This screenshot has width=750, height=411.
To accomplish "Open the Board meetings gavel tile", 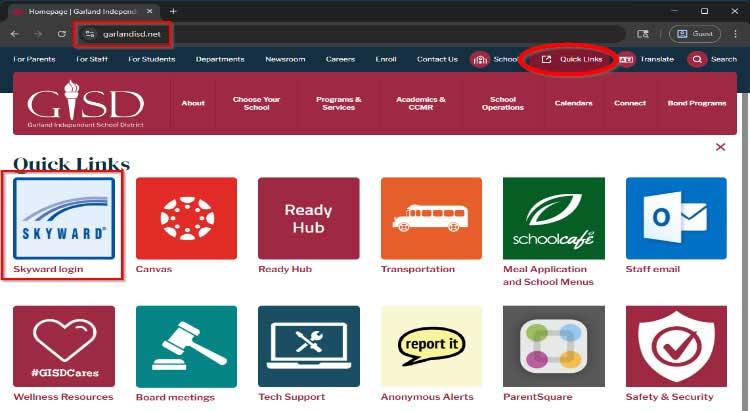I will (187, 346).
